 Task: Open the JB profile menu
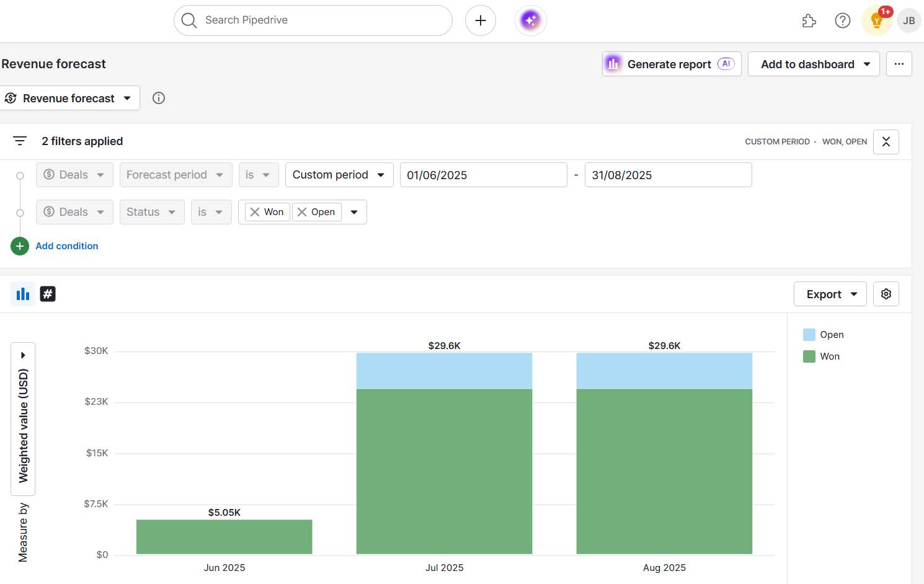coord(908,20)
